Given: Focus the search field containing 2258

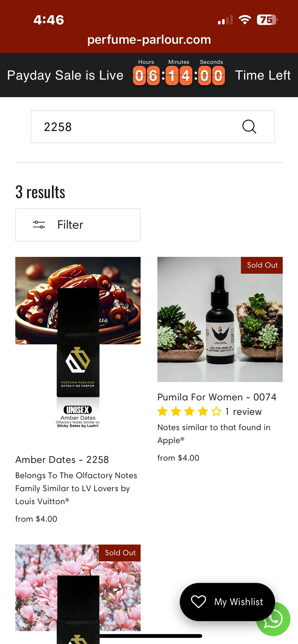Looking at the screenshot, I should tap(153, 127).
